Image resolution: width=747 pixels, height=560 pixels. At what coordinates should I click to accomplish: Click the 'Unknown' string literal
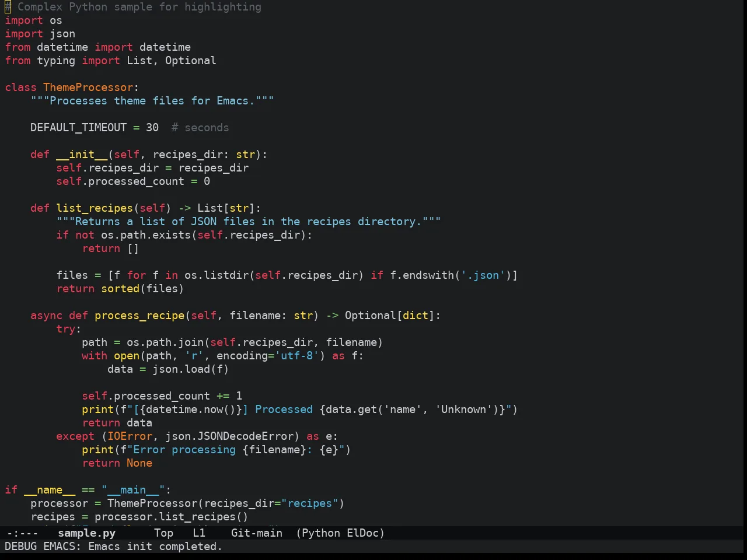[463, 409]
